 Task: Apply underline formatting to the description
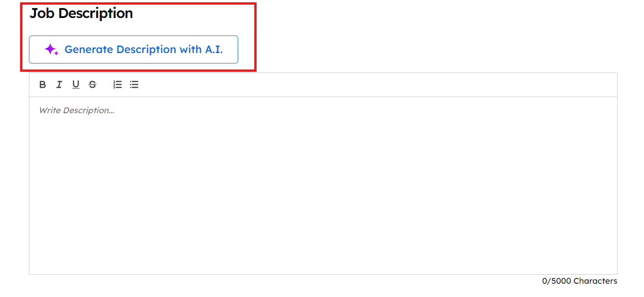[x=76, y=85]
